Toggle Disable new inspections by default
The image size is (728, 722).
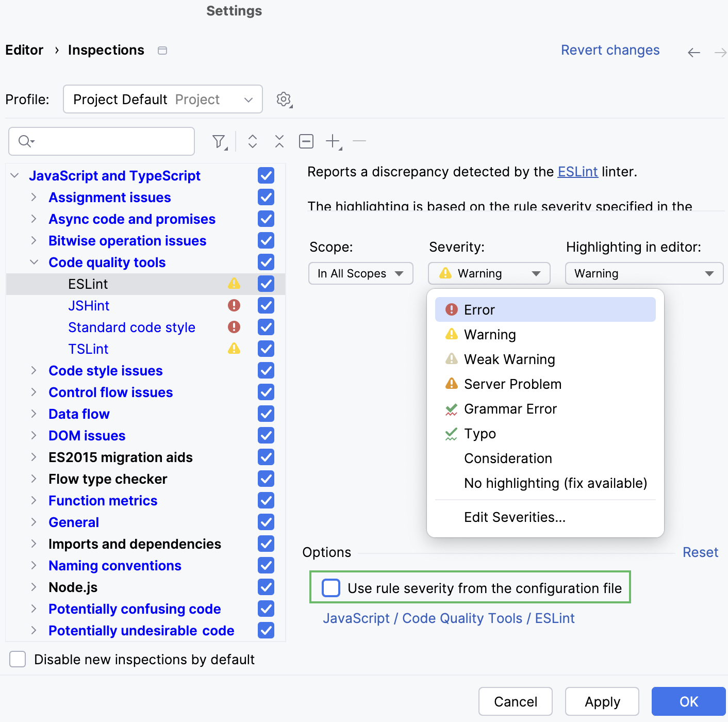point(18,659)
